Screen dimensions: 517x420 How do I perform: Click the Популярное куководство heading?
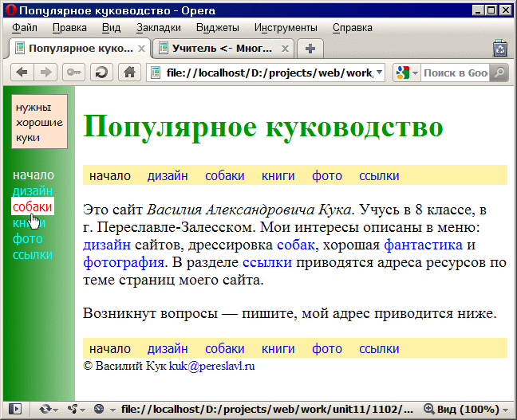click(x=262, y=127)
